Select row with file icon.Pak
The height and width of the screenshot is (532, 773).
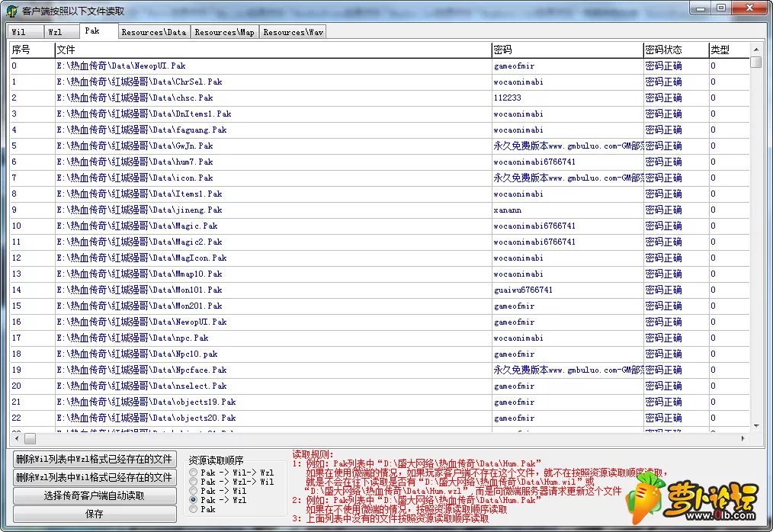coord(380,178)
